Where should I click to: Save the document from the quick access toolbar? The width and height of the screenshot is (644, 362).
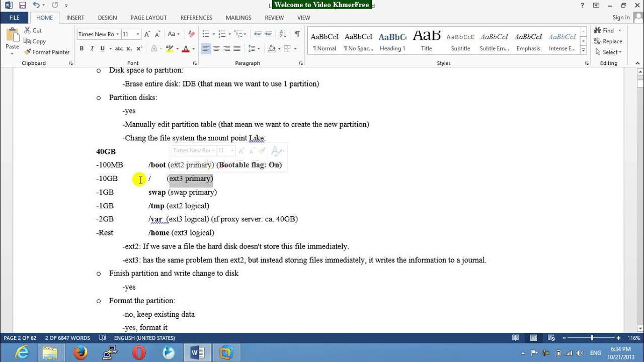point(22,6)
